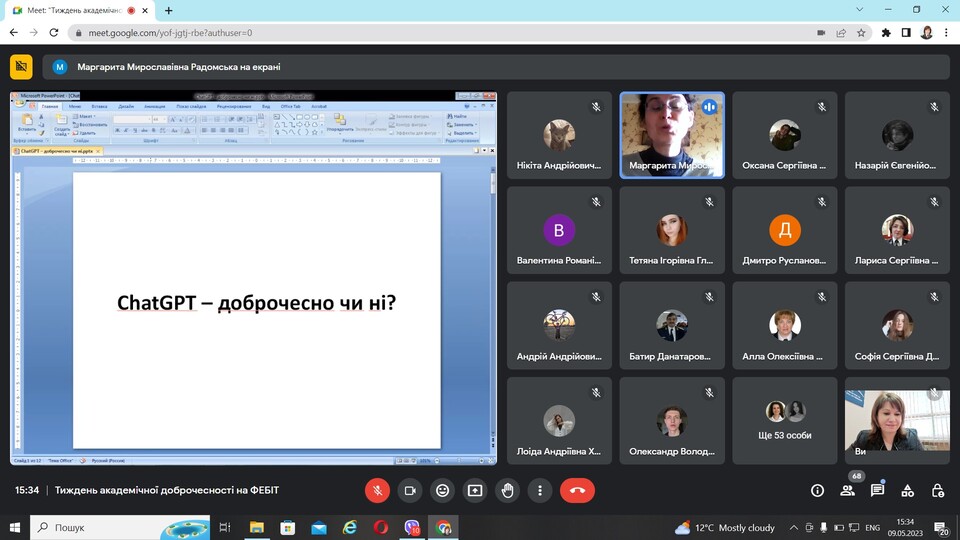Show the participants list with 68 people
This screenshot has height=540, width=960.
[x=848, y=490]
